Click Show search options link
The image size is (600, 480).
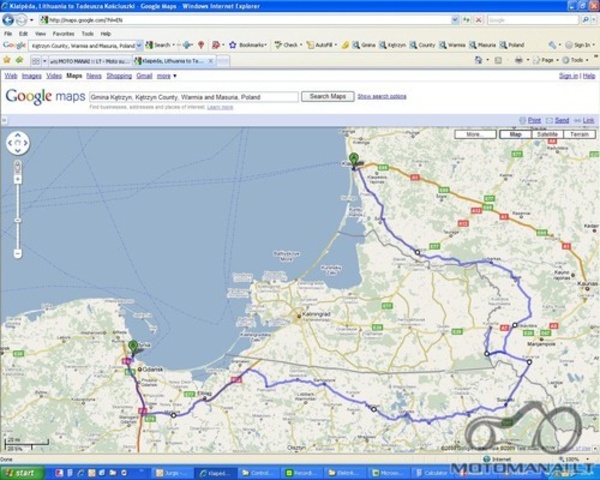coord(382,96)
